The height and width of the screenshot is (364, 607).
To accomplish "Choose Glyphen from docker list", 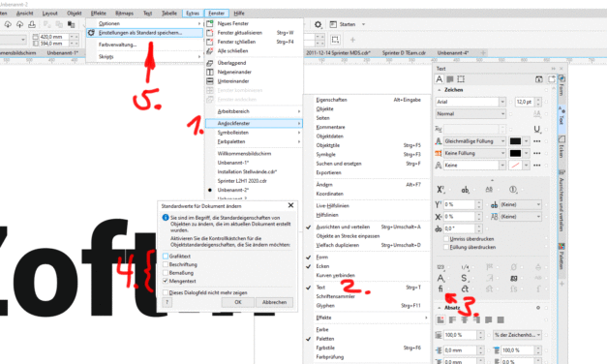I will (366, 306).
